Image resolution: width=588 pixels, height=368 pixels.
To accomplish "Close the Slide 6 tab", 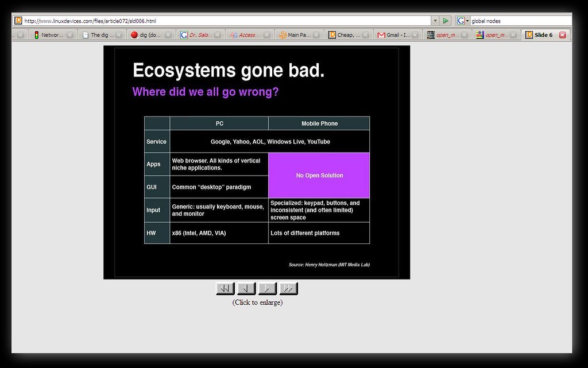I will [562, 35].
